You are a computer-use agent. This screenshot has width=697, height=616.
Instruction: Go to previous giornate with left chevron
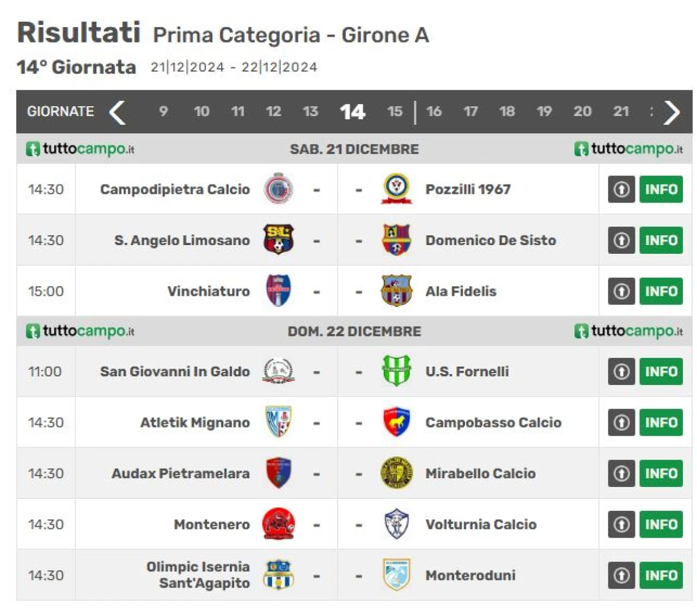pos(117,112)
